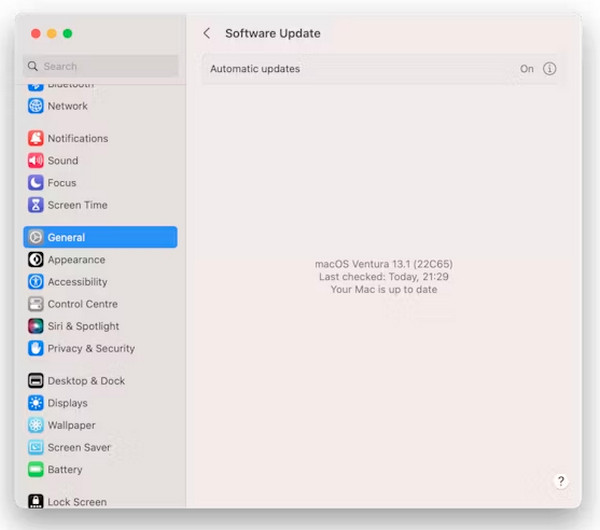Select Lock Screen label
Viewport: 600px width, 530px height.
(77, 502)
